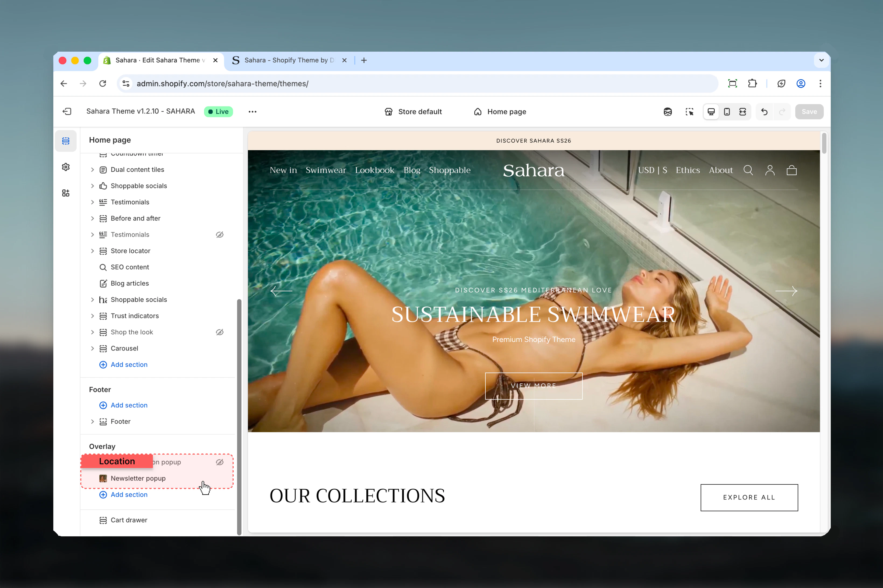Click the Sahara store logo
Viewport: 883px width, 588px height.
[534, 170]
